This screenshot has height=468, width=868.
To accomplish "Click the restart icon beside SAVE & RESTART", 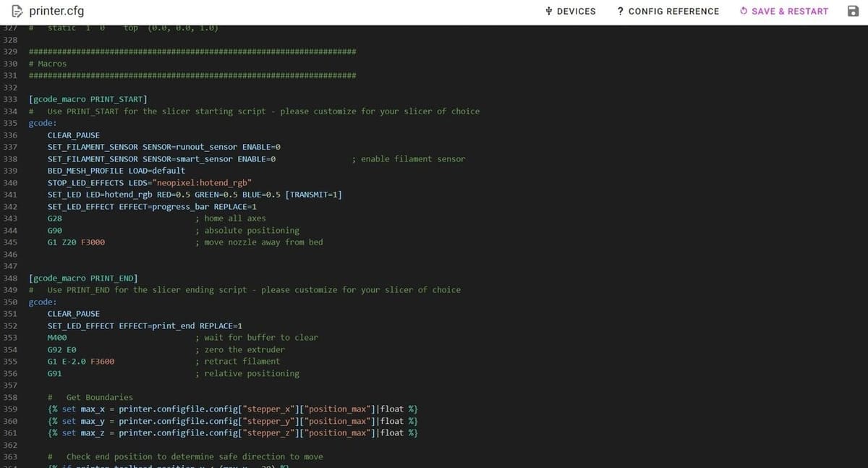I will click(744, 11).
